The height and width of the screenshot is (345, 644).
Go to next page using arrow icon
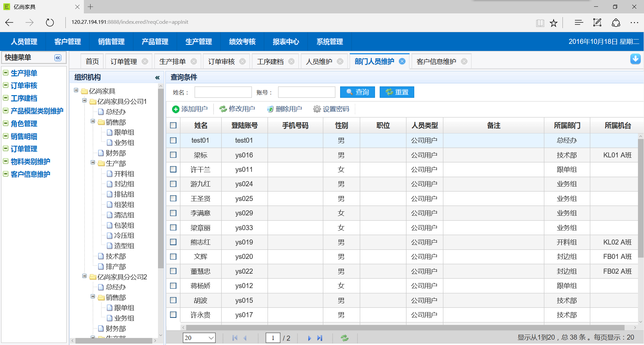click(309, 338)
